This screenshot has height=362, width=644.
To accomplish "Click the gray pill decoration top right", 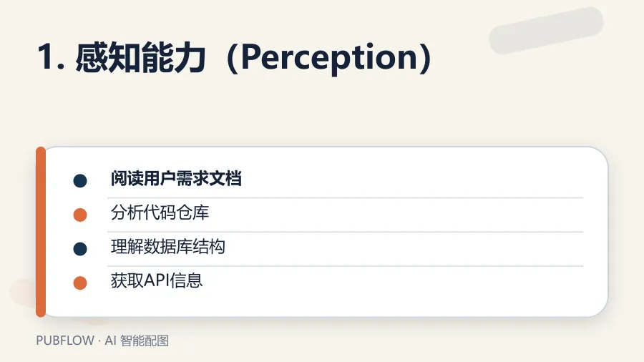I will pos(546,30).
